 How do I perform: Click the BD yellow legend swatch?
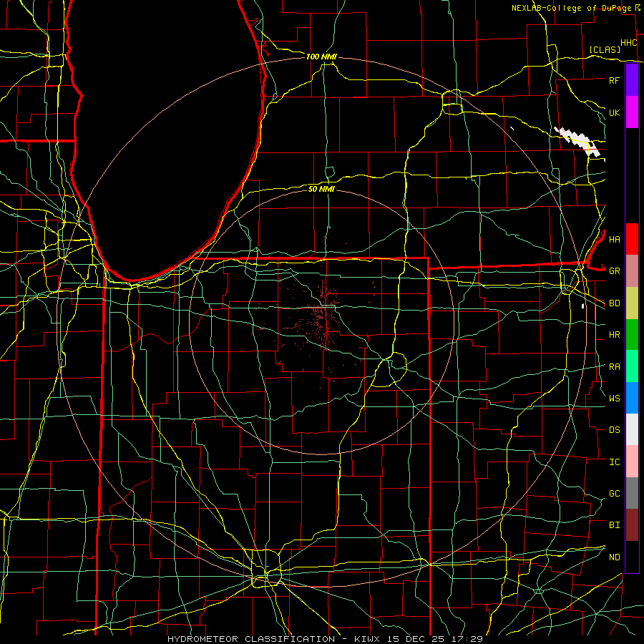coord(632,303)
